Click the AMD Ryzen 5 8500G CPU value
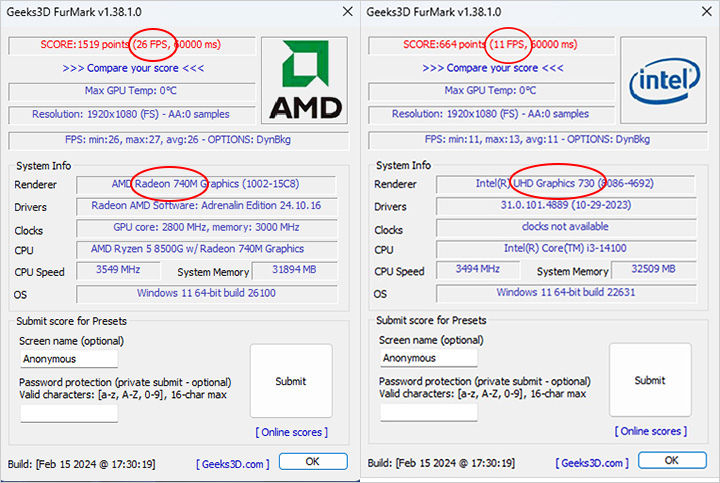720x483 pixels. tap(206, 249)
